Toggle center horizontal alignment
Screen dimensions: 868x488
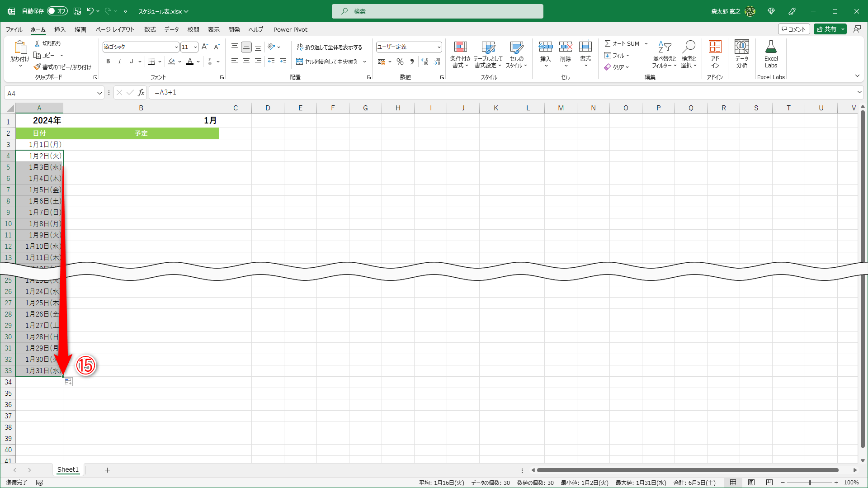pyautogui.click(x=246, y=62)
